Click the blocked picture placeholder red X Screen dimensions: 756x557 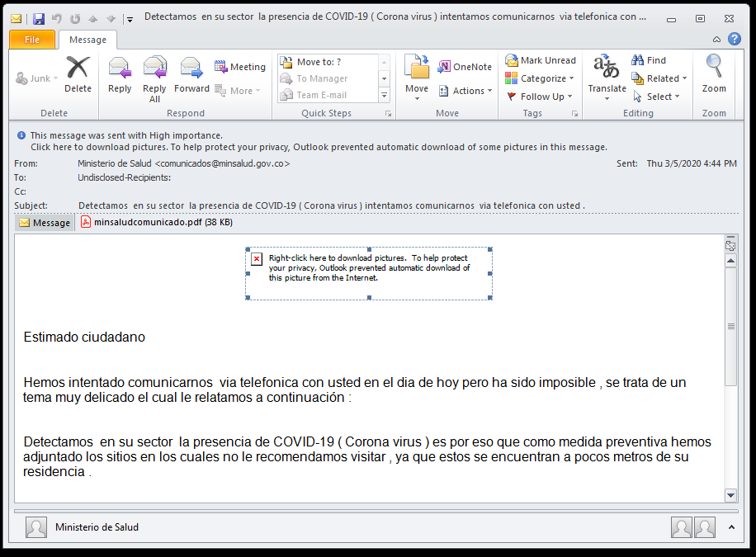pyautogui.click(x=257, y=259)
